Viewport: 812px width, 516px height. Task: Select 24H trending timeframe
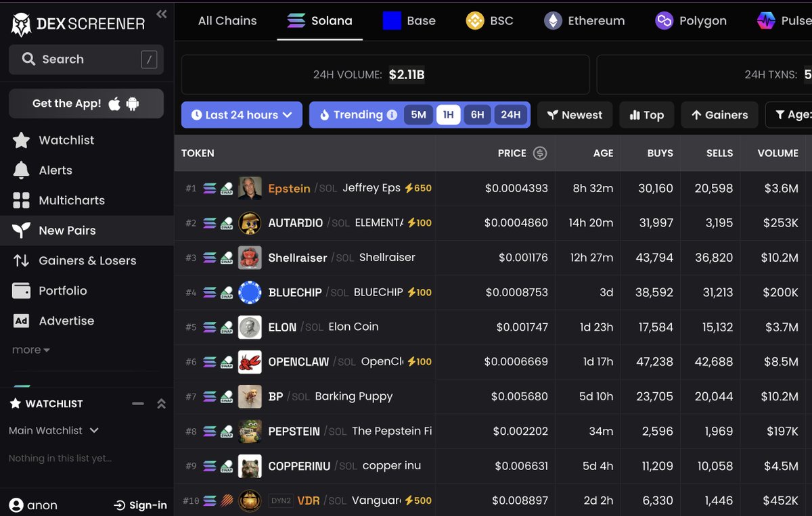click(x=511, y=115)
